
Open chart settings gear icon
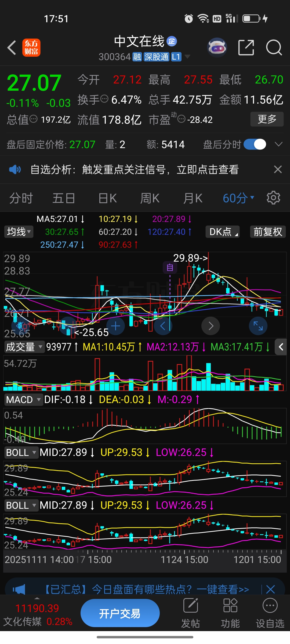[273, 198]
